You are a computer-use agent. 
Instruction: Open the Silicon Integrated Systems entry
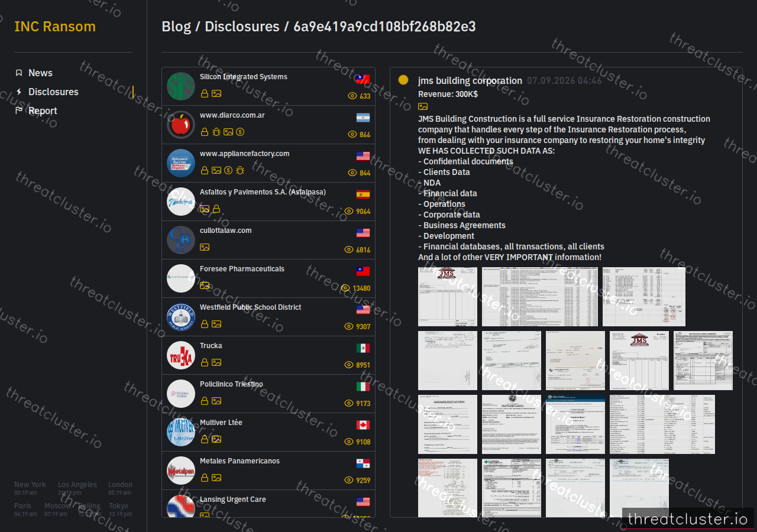[x=268, y=86]
